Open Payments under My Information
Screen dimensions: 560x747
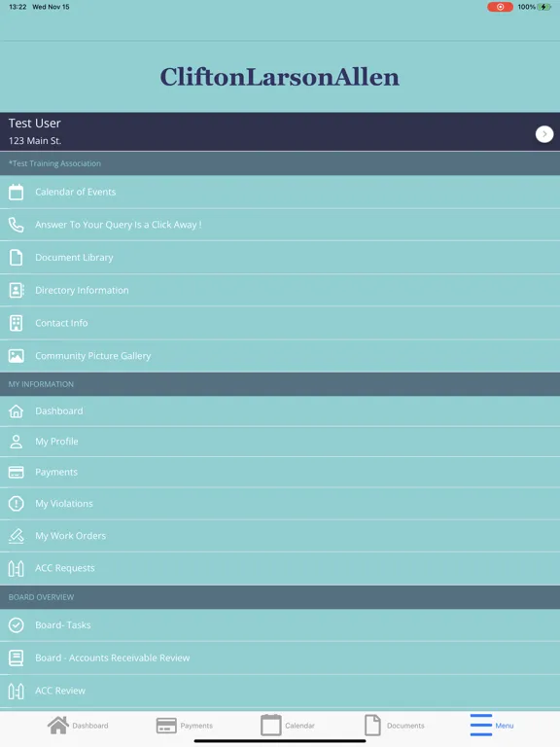[x=280, y=472]
